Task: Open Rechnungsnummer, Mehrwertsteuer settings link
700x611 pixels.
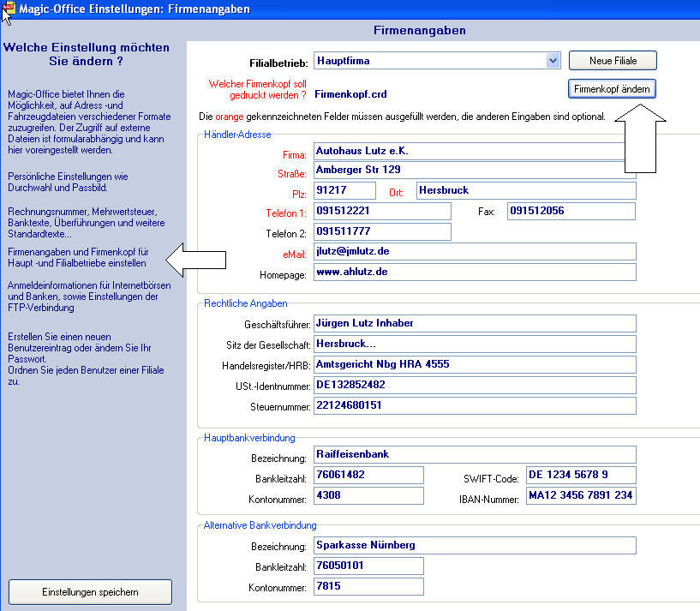Action: [x=87, y=223]
